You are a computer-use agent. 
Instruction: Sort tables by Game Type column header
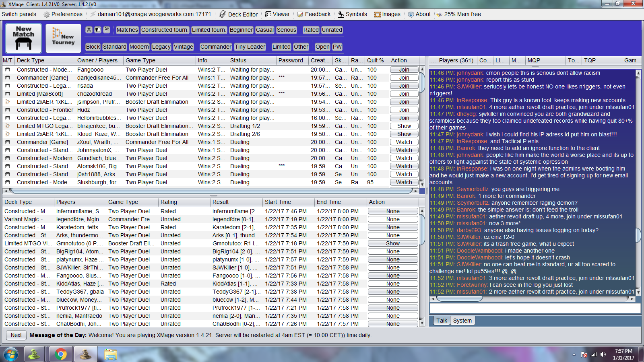tap(160, 60)
